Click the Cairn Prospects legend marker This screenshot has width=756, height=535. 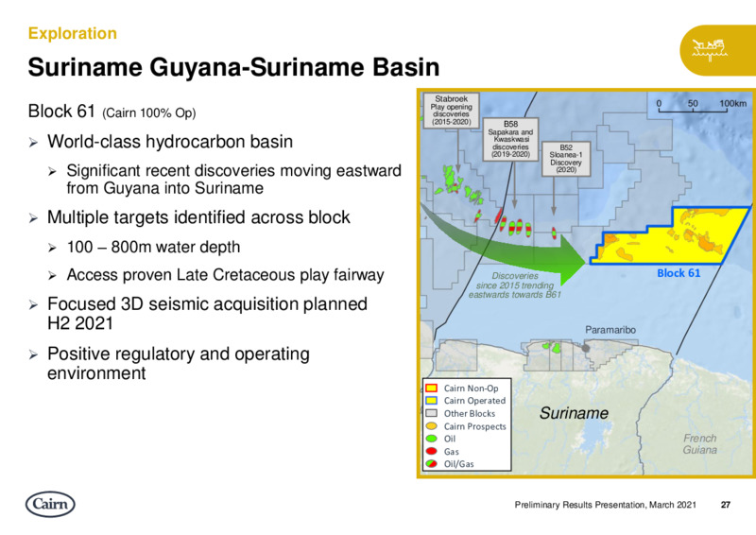pyautogui.click(x=432, y=426)
